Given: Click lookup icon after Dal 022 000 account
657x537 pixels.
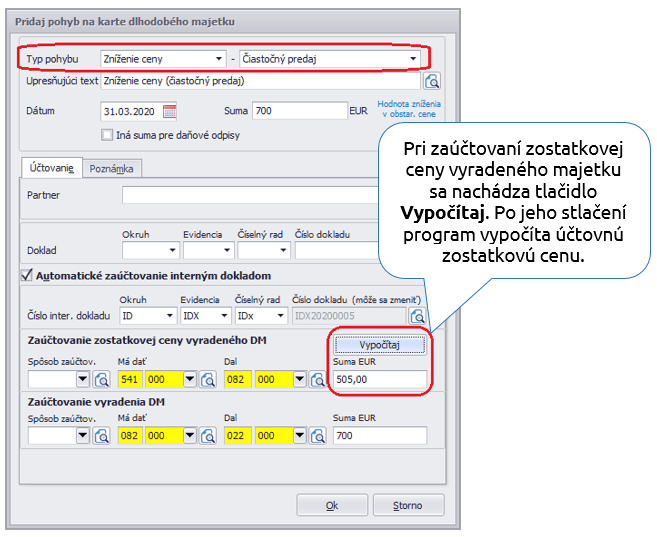Looking at the screenshot, I should click(315, 436).
